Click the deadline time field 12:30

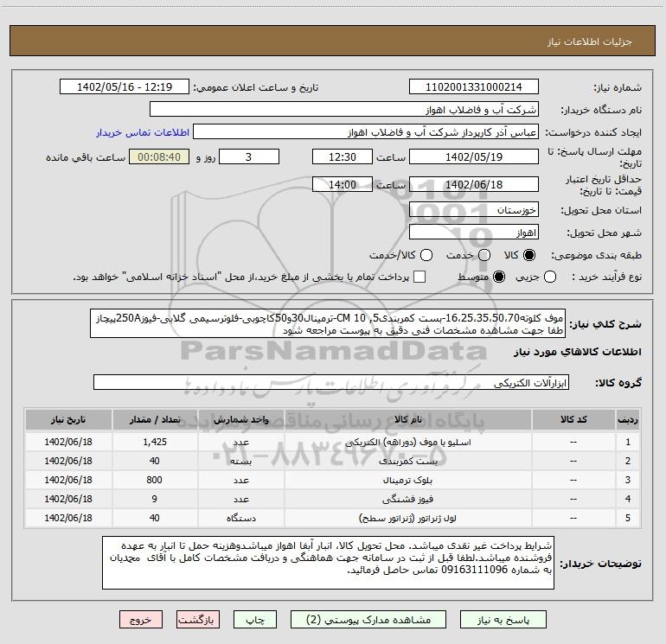pos(343,157)
